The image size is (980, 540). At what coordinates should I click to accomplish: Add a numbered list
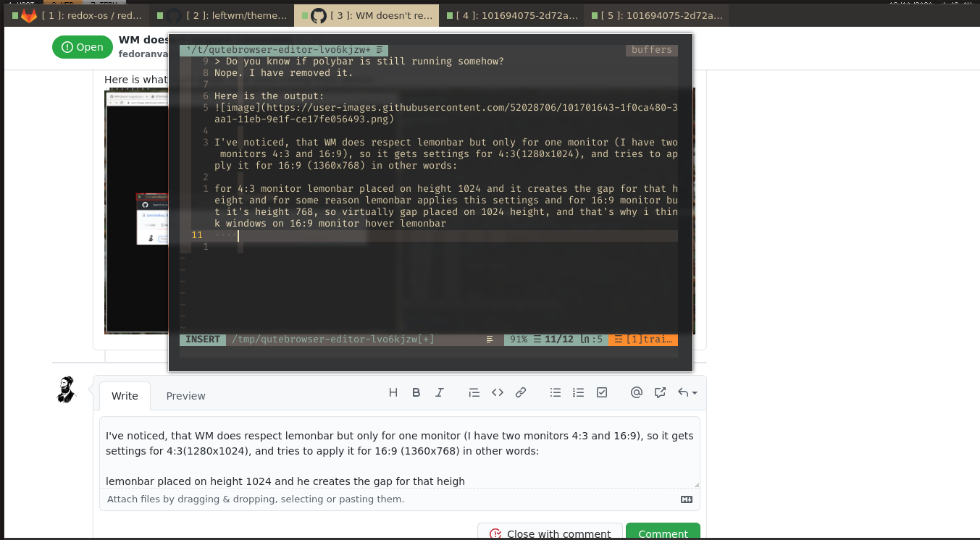click(579, 392)
